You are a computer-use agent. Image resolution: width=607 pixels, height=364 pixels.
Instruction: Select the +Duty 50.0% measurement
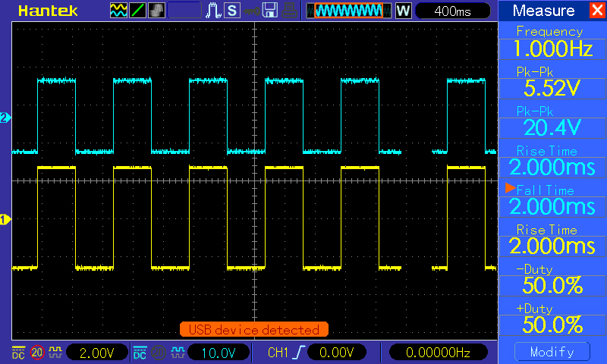pyautogui.click(x=552, y=325)
